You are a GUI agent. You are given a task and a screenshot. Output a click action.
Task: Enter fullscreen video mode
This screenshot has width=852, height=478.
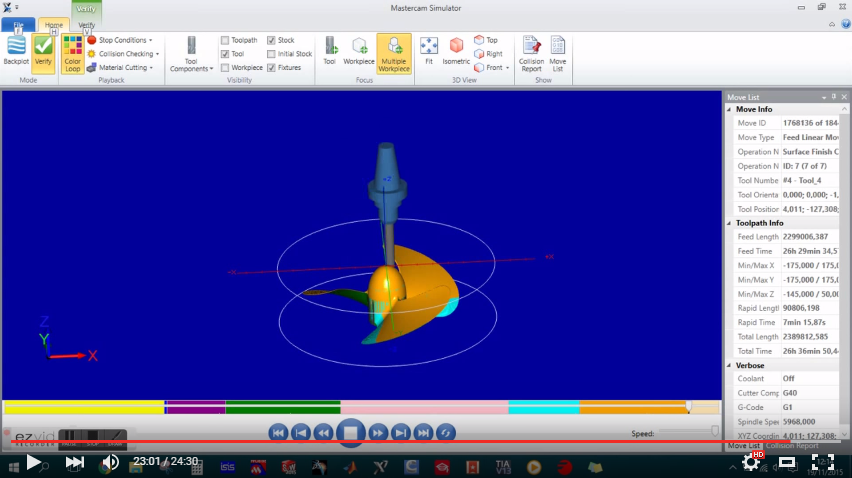(823, 463)
